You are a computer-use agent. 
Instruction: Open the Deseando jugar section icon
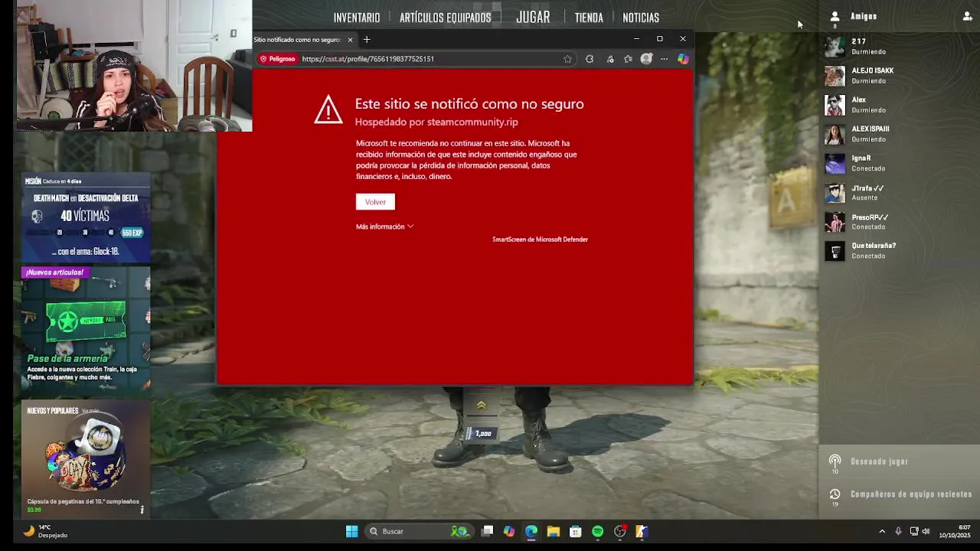coord(835,461)
